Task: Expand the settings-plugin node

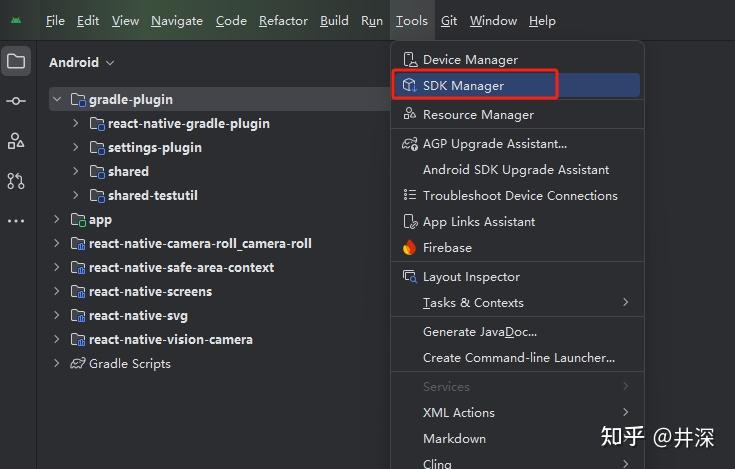Action: [x=76, y=147]
